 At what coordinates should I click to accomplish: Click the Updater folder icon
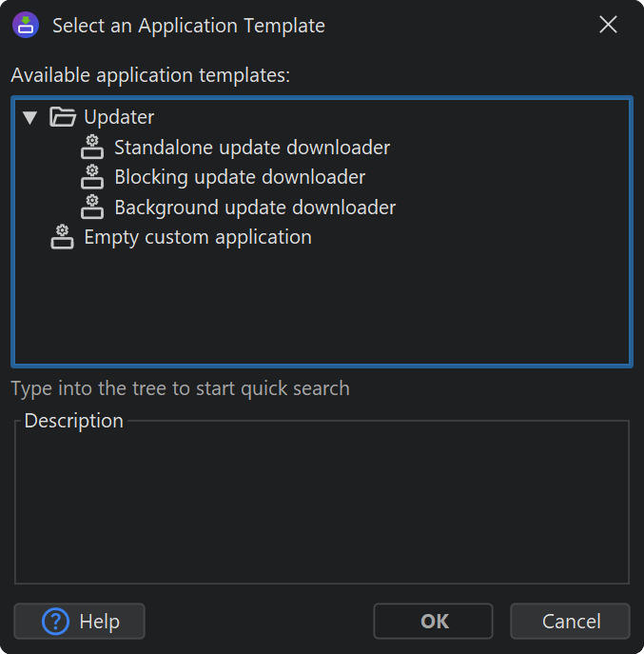[x=63, y=117]
